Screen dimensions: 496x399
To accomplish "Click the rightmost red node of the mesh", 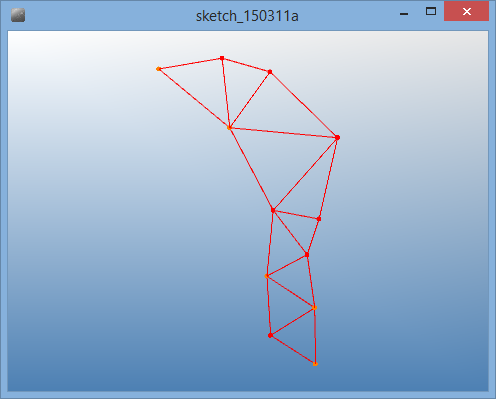I will [x=337, y=137].
